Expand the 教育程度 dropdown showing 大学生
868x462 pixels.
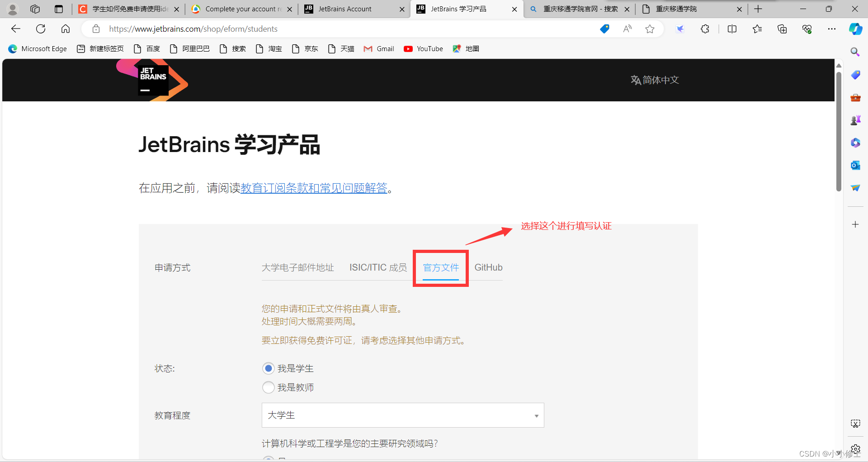(x=403, y=415)
